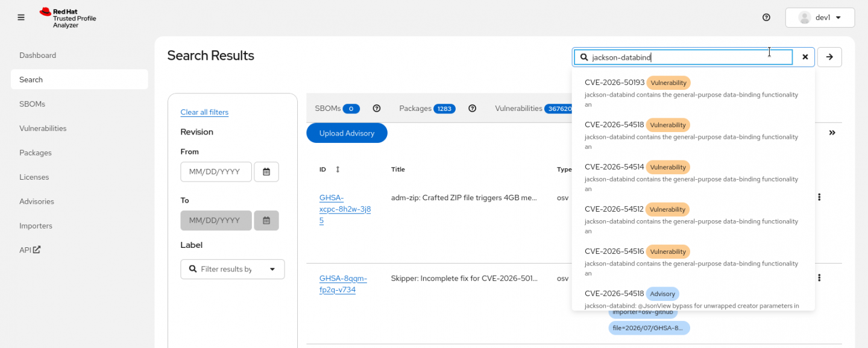
Task: Clear the search field with the X icon
Action: point(805,57)
